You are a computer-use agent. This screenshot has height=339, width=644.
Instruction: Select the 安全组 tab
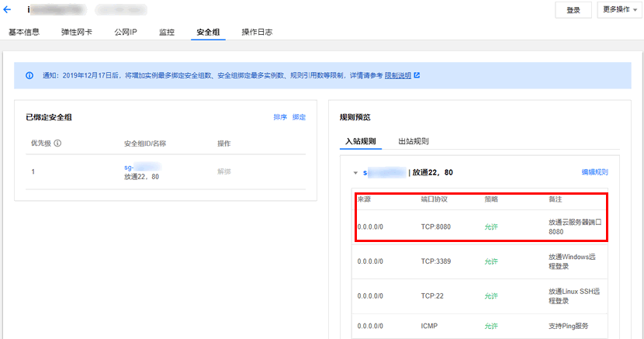(x=207, y=33)
